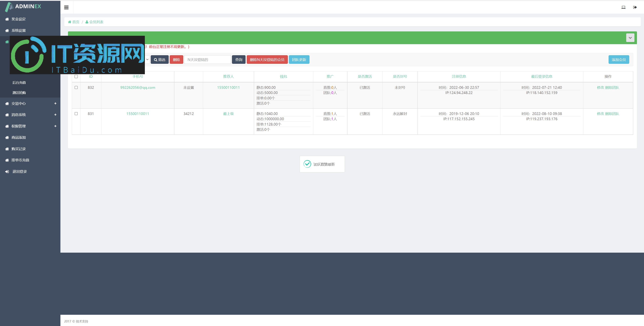Click the 查询 button

click(x=238, y=59)
